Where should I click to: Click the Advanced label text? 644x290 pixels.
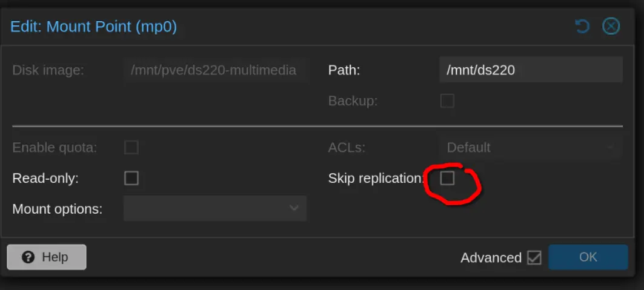pyautogui.click(x=491, y=257)
